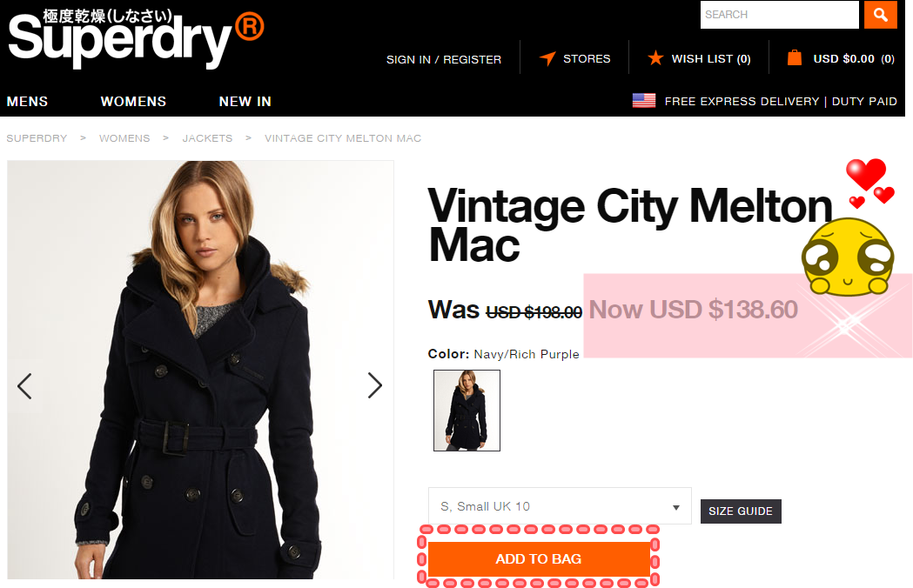Click the size dropdown arrow
Viewport: 913px width, 588px height.
[676, 507]
